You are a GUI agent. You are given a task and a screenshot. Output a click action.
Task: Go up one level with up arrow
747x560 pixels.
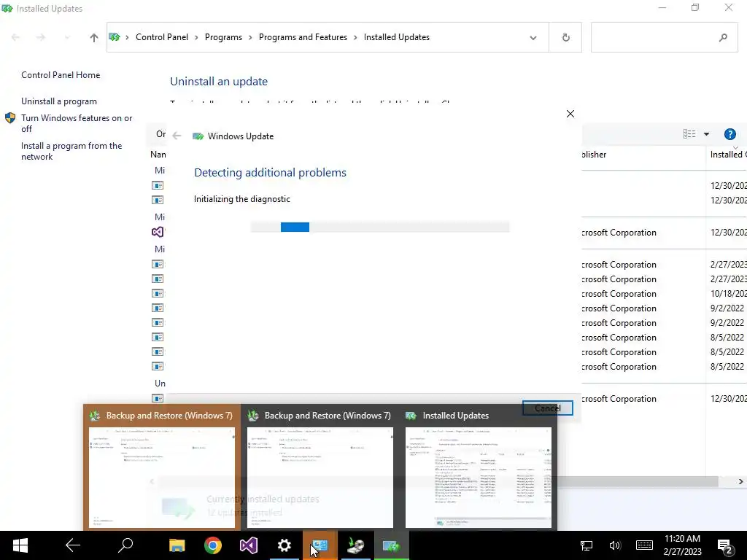[94, 37]
